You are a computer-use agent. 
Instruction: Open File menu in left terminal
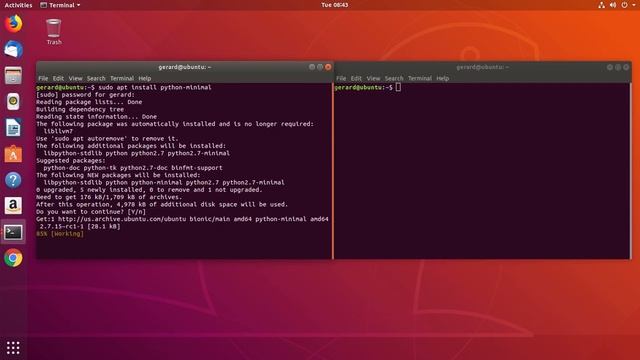(43, 78)
